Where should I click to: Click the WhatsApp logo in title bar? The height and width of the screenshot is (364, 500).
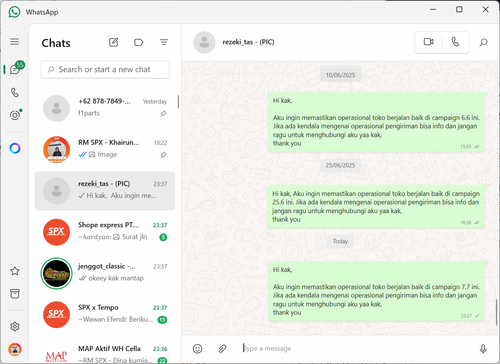click(x=14, y=12)
